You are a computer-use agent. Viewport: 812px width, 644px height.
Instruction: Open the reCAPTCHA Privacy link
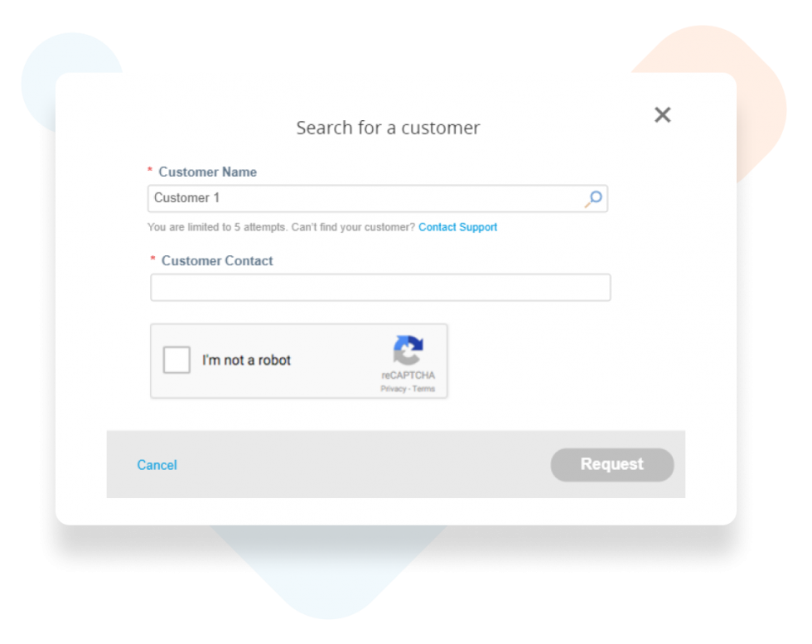pos(393,389)
